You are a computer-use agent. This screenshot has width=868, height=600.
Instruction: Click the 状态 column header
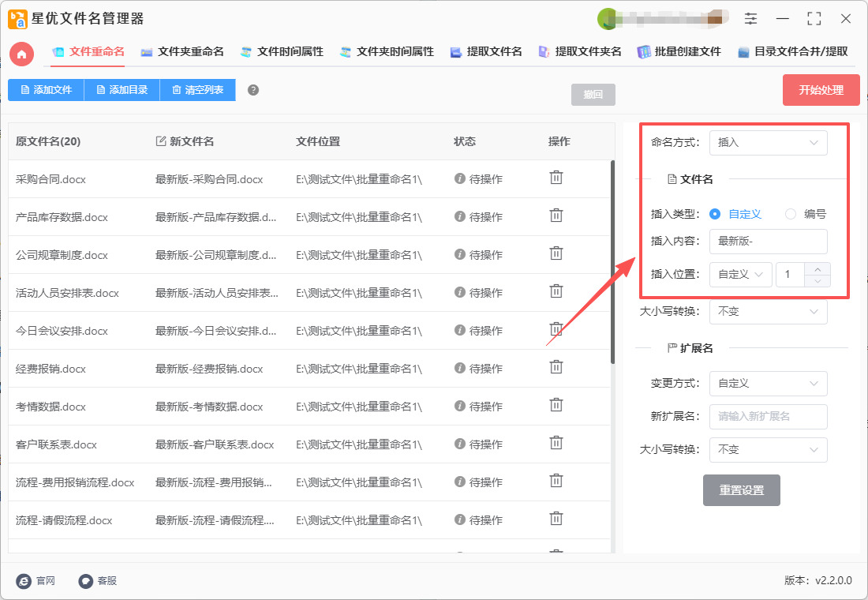(465, 142)
